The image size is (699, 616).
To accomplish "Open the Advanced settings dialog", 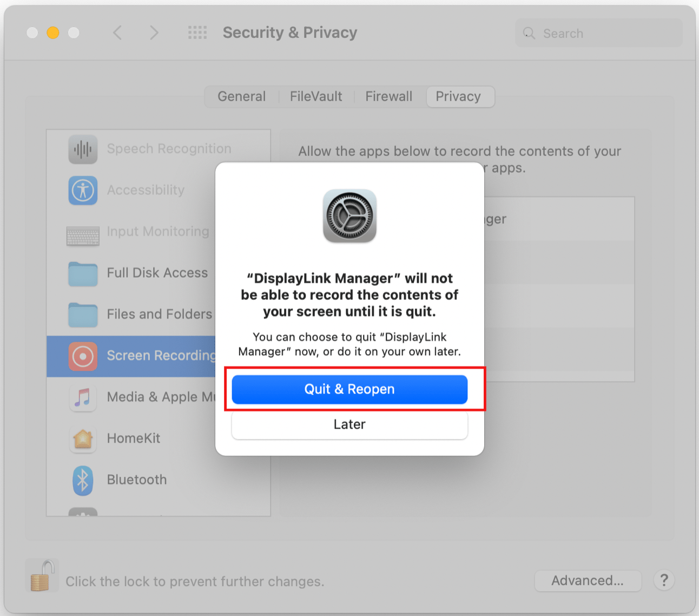I will pyautogui.click(x=588, y=580).
